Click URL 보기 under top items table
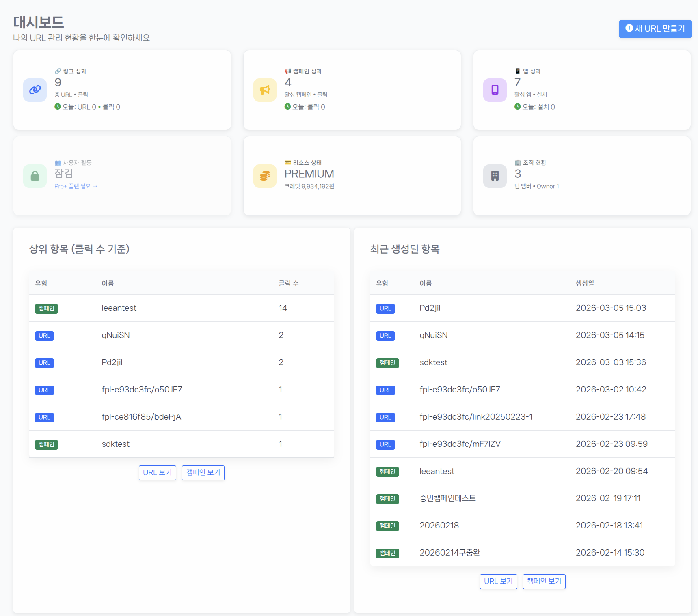 click(157, 473)
